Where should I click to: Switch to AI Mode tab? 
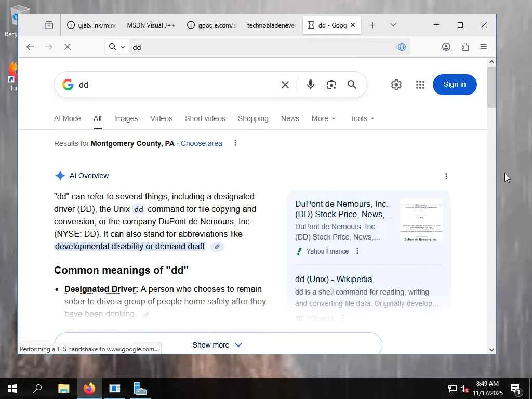(x=68, y=118)
